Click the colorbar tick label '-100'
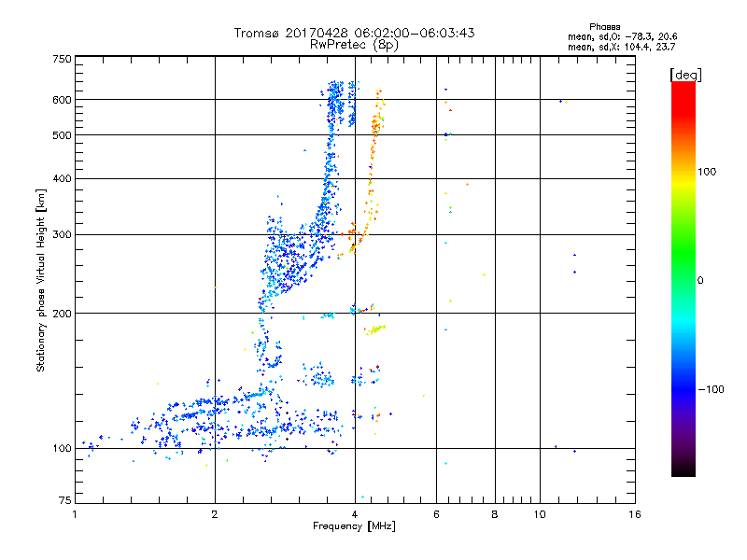747x560 pixels. [711, 389]
